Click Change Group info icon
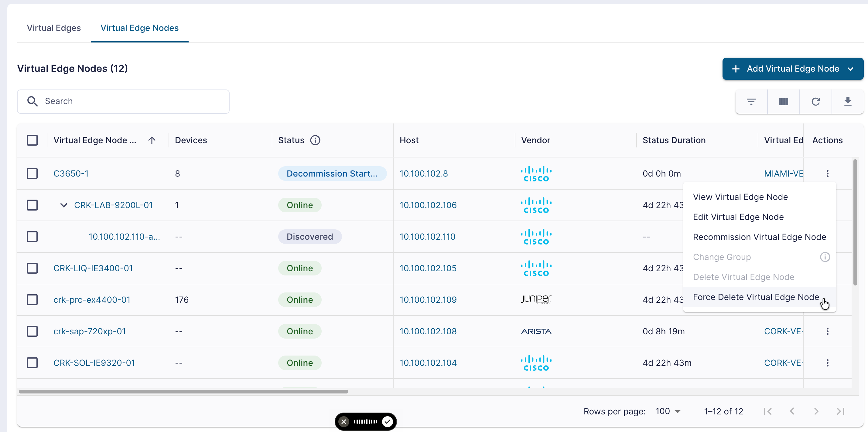 tap(825, 257)
